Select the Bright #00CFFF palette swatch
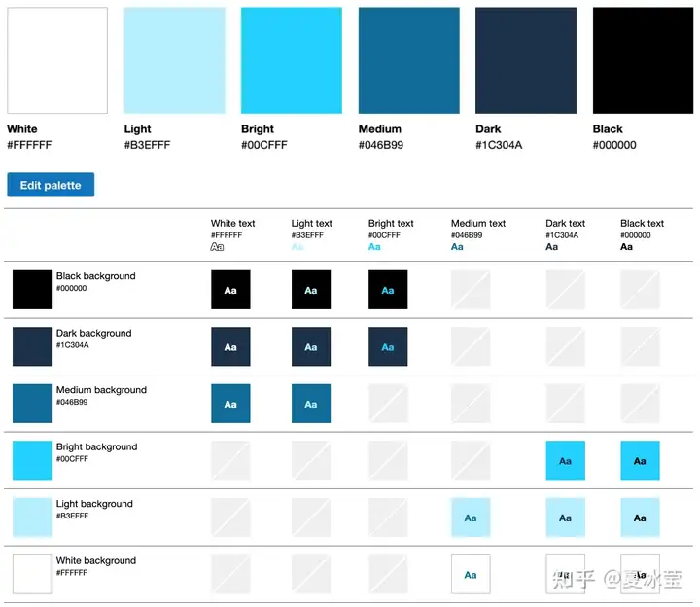 pos(292,60)
